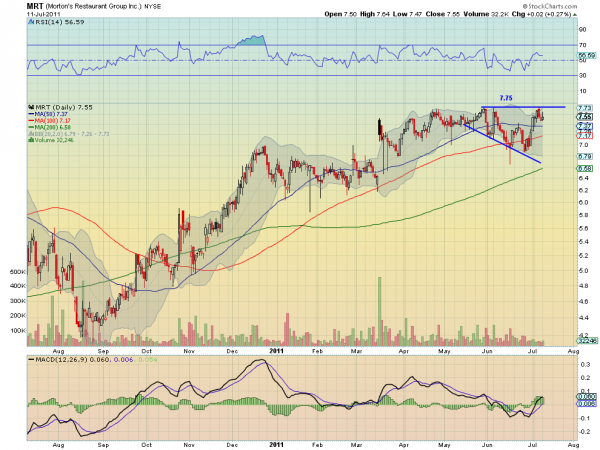Viewport: 600px width, 450px height.
Task: Click the boxed 7.17 price-axis label
Action: coord(585,136)
